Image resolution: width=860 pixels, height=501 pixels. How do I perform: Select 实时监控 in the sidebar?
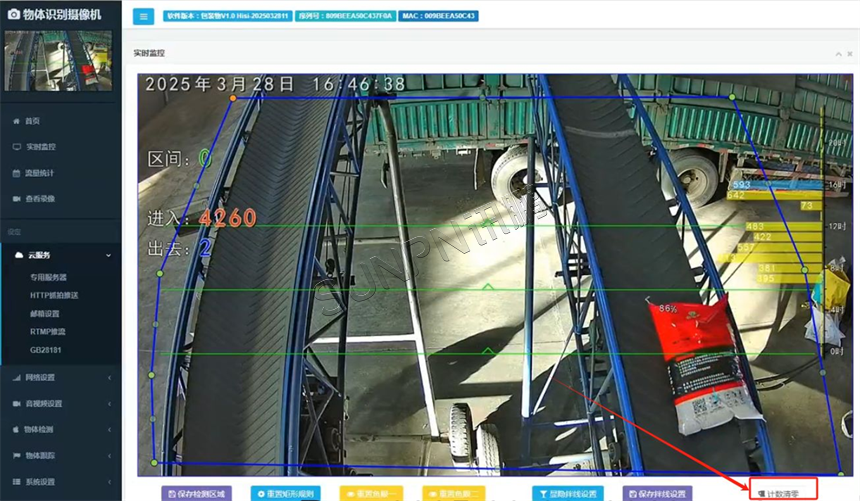40,147
